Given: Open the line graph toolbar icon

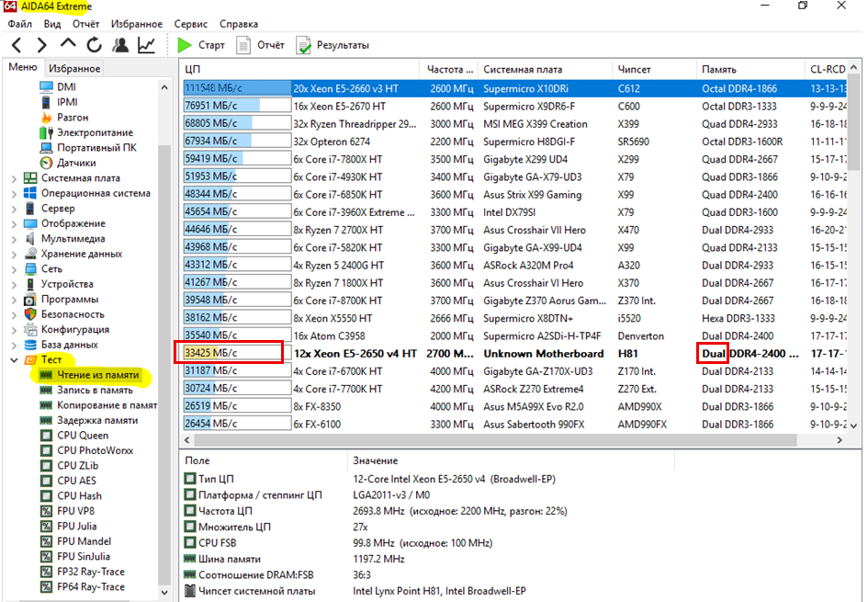Looking at the screenshot, I should click(x=146, y=45).
